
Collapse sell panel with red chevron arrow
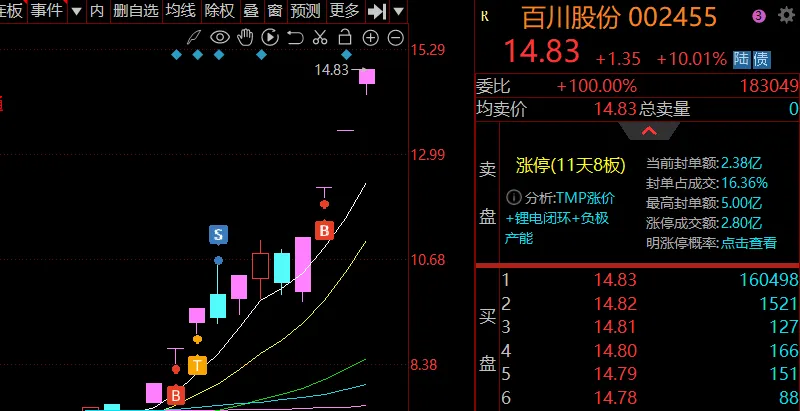coord(649,131)
